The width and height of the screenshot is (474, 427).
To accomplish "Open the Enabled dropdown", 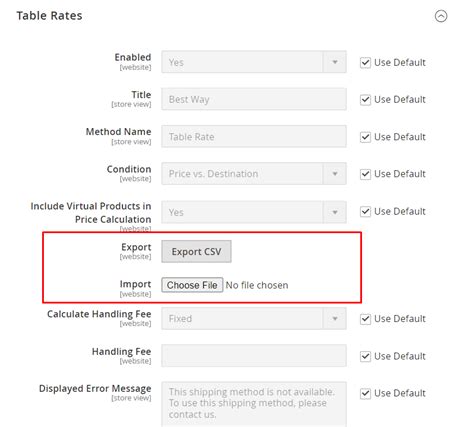I will tap(254, 62).
